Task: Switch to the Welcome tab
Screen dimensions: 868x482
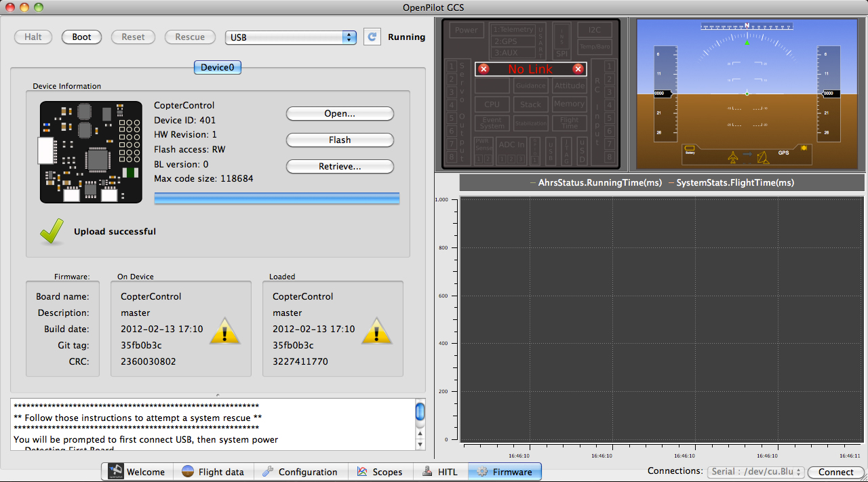Action: tap(137, 472)
